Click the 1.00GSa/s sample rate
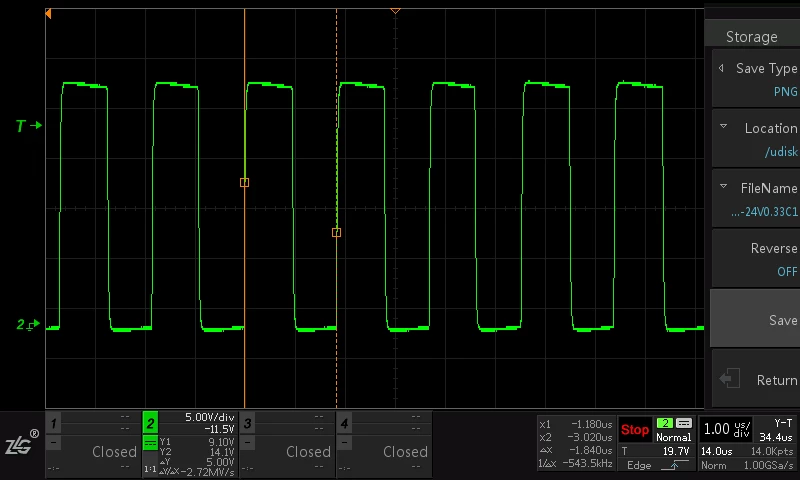800x480 pixels. click(768, 465)
